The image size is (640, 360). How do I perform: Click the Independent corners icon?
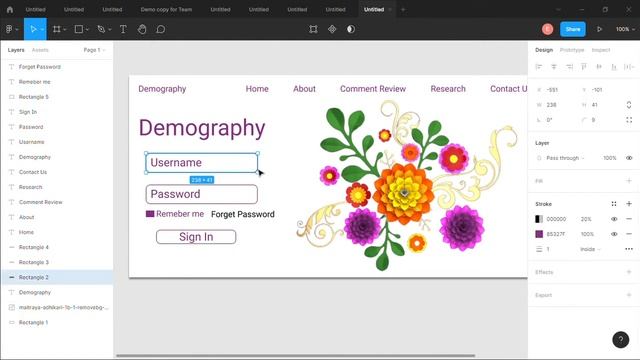[629, 120]
